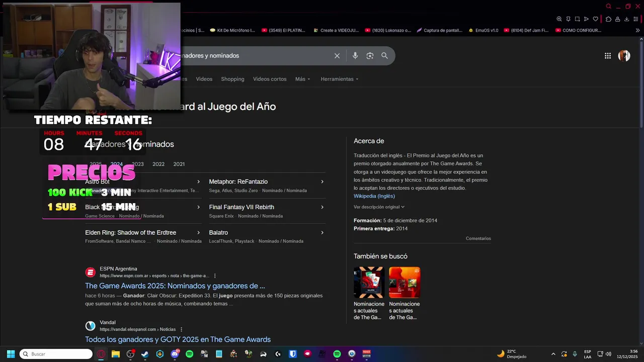Open the Def Jam bookmark (6104)
644x362 pixels.
526,30
